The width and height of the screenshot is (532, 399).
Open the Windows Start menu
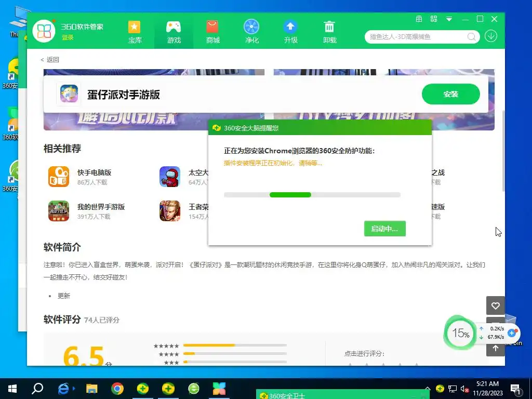[x=12, y=389]
